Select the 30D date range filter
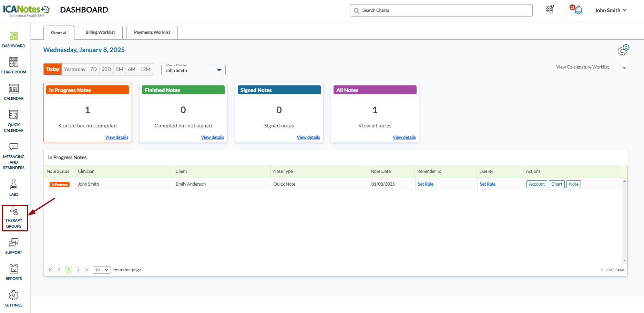The height and width of the screenshot is (313, 644). 106,69
